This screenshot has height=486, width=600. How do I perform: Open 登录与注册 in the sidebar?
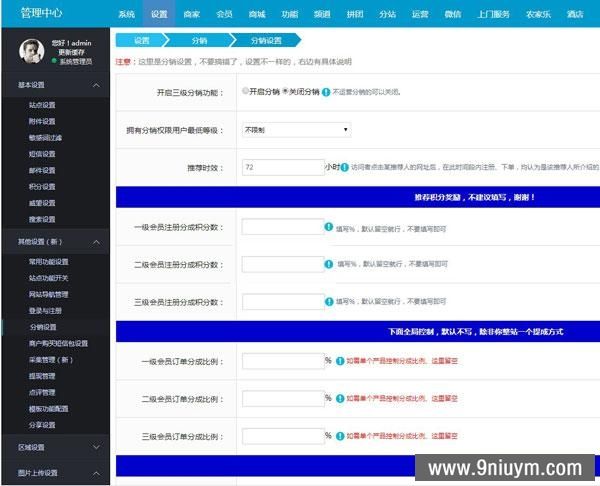(x=45, y=311)
